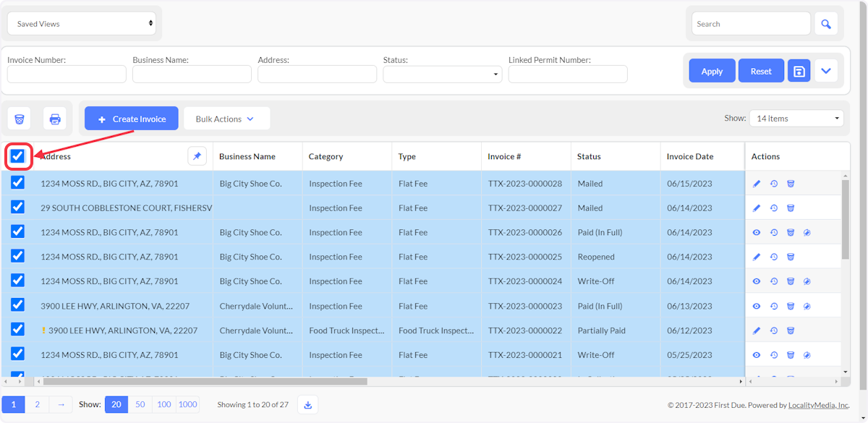Click the Reset filter button
868x423 pixels.
[x=761, y=71]
